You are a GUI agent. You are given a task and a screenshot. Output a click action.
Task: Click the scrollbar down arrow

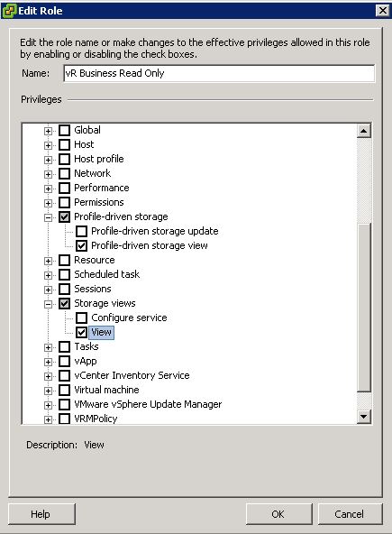[x=364, y=417]
